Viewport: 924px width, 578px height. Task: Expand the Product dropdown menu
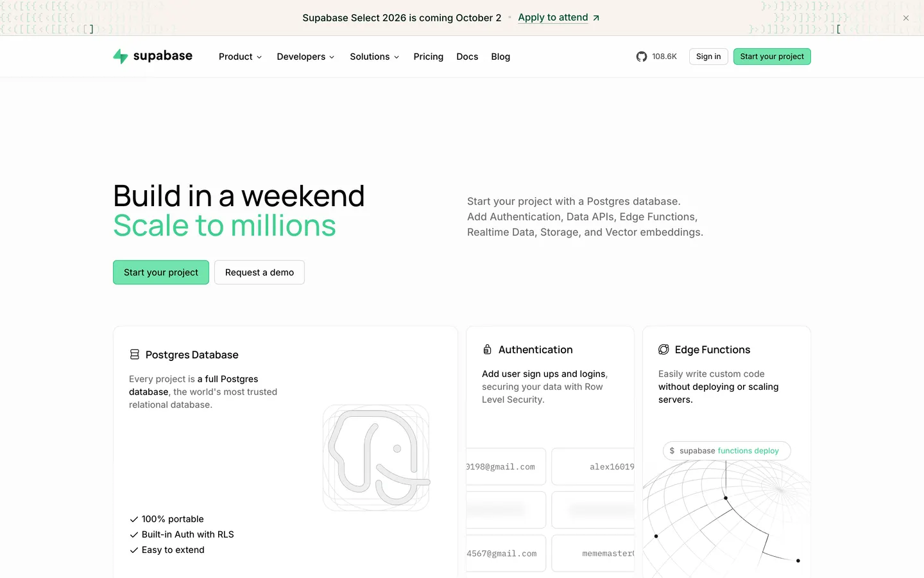(240, 57)
